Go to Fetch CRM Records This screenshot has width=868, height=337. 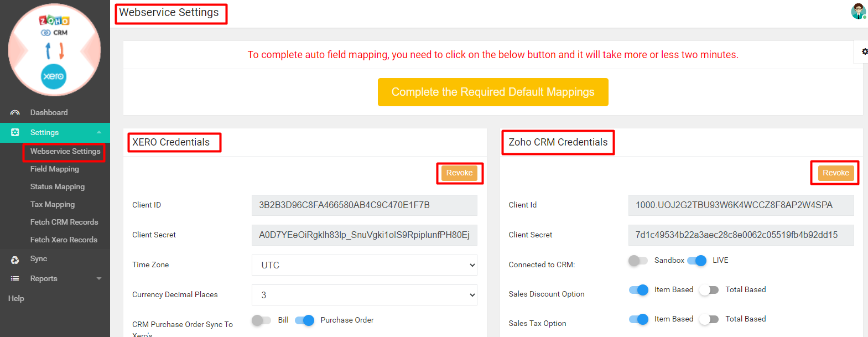64,222
